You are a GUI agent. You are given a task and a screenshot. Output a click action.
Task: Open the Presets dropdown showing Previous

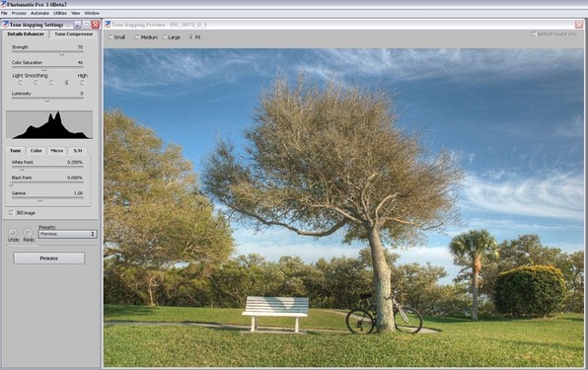(67, 234)
